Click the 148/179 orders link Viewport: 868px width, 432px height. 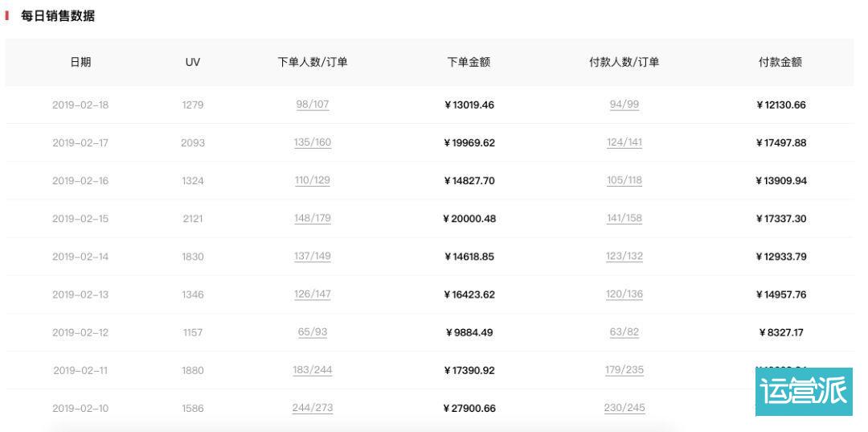[x=313, y=218]
